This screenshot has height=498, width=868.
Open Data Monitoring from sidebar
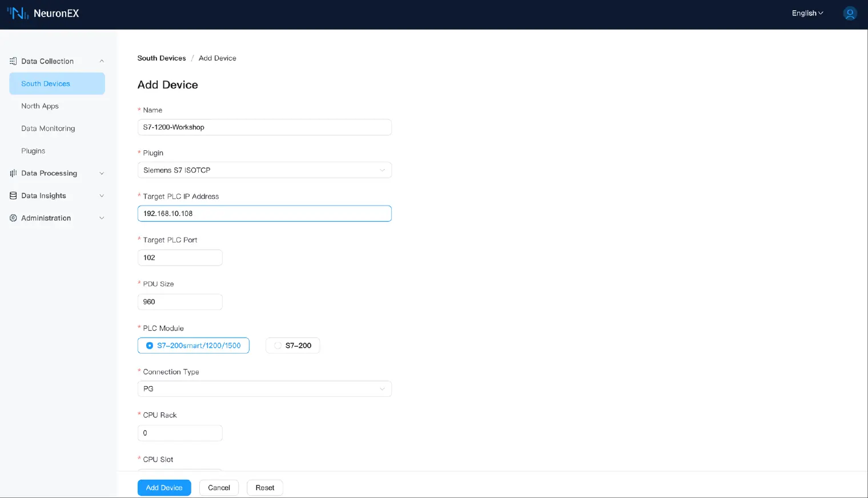48,128
